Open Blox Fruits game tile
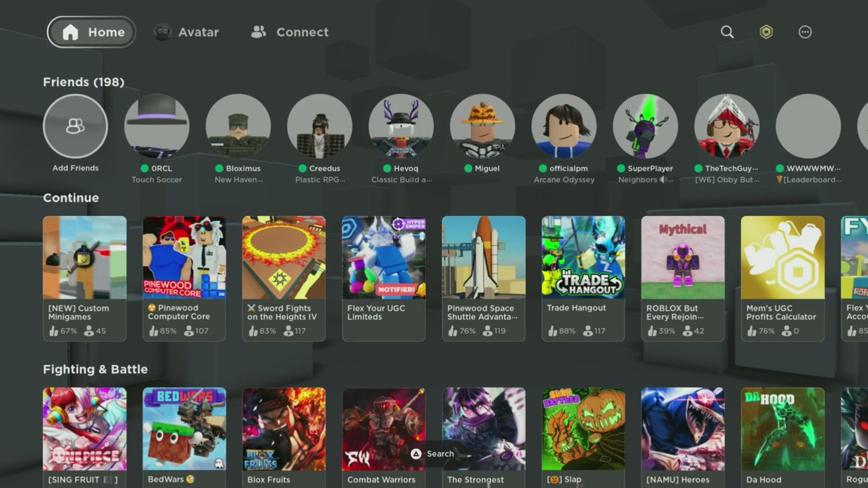Image resolution: width=868 pixels, height=488 pixels. 284,437
